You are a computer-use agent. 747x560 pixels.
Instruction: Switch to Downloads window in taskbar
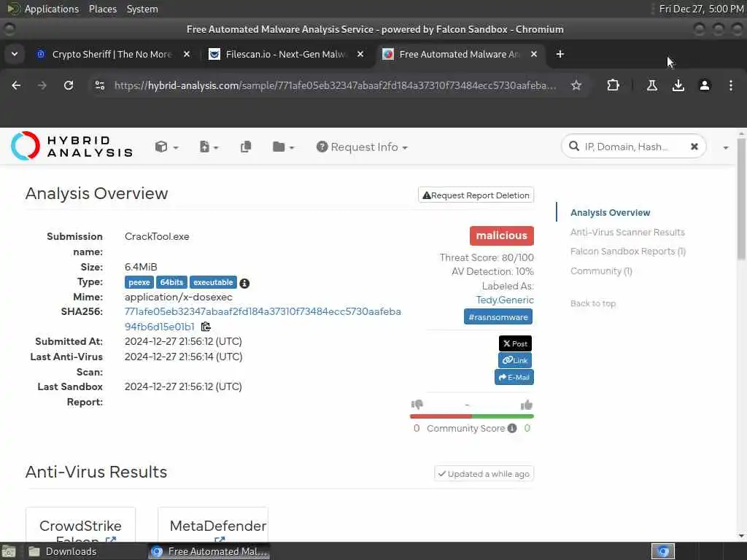(71, 551)
